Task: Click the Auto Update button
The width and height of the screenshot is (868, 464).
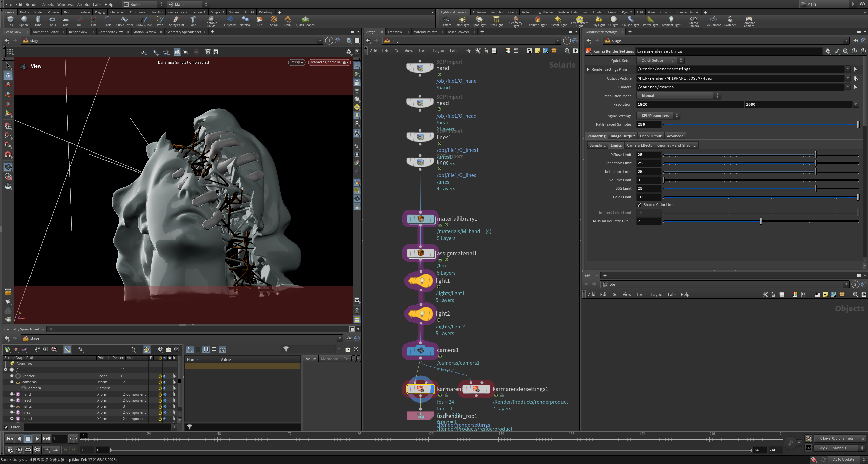Action: click(x=844, y=459)
